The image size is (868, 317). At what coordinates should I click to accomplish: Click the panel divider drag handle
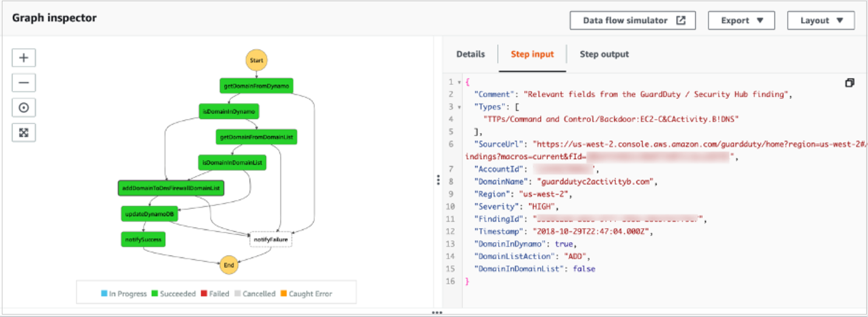[x=437, y=180]
